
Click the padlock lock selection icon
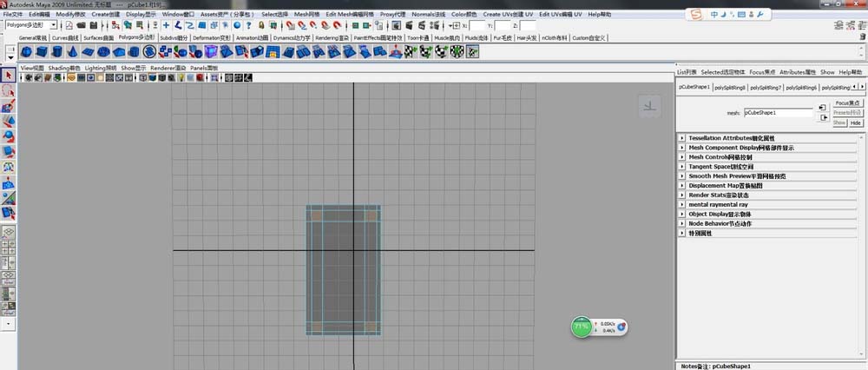tap(261, 25)
